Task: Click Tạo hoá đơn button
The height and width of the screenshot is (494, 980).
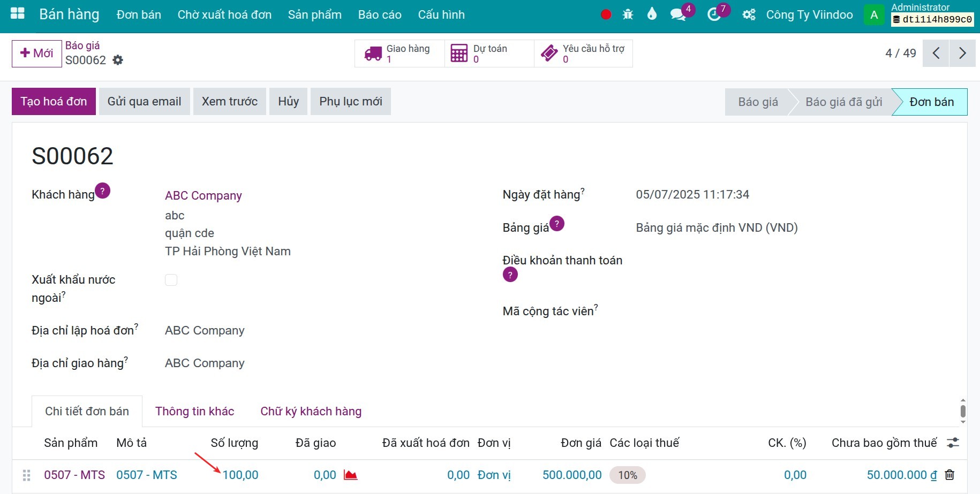Action: click(54, 102)
